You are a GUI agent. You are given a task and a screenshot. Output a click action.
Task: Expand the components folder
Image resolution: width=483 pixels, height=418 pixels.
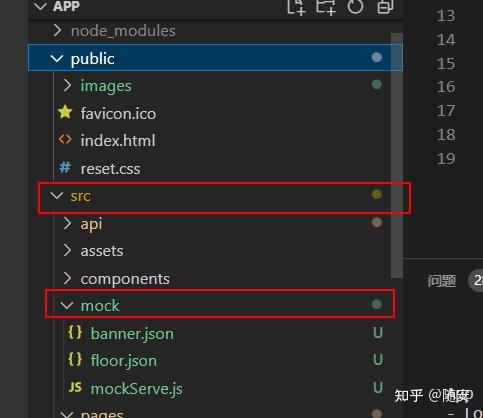[67, 278]
